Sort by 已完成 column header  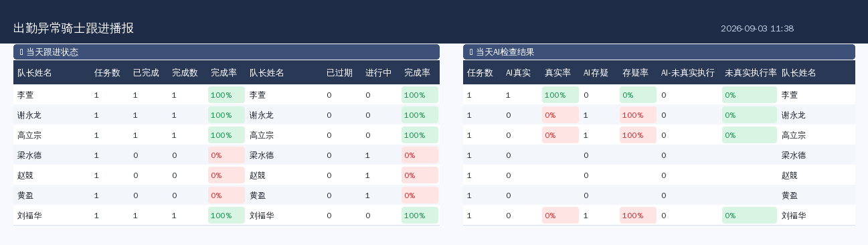click(146, 72)
